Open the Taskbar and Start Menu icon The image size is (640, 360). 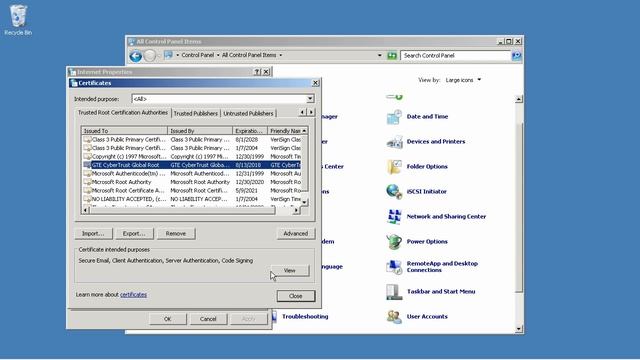tap(394, 292)
